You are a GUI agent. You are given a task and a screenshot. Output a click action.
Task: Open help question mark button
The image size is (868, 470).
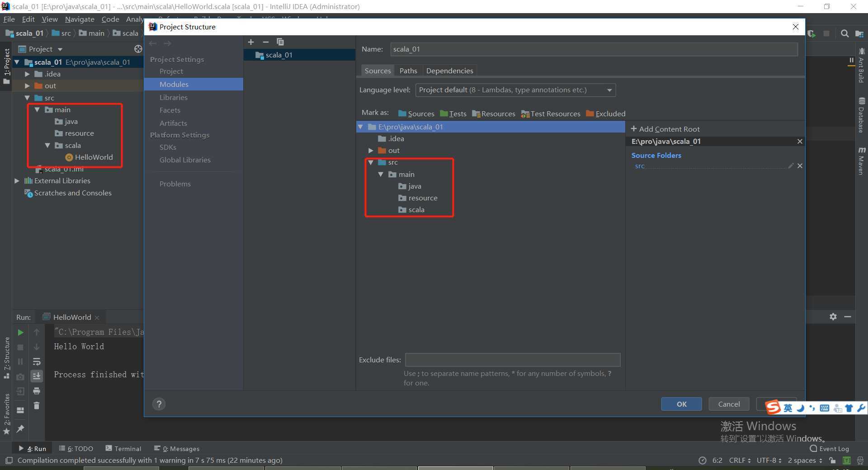tap(159, 404)
